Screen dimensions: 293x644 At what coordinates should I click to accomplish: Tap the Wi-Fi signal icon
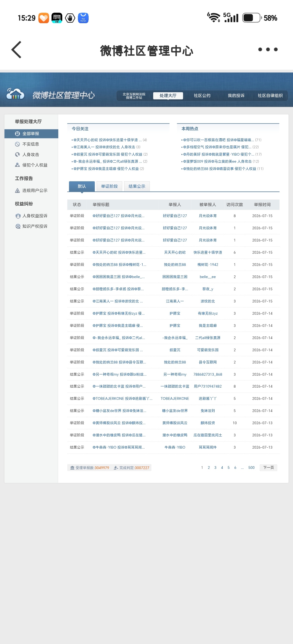tap(214, 18)
